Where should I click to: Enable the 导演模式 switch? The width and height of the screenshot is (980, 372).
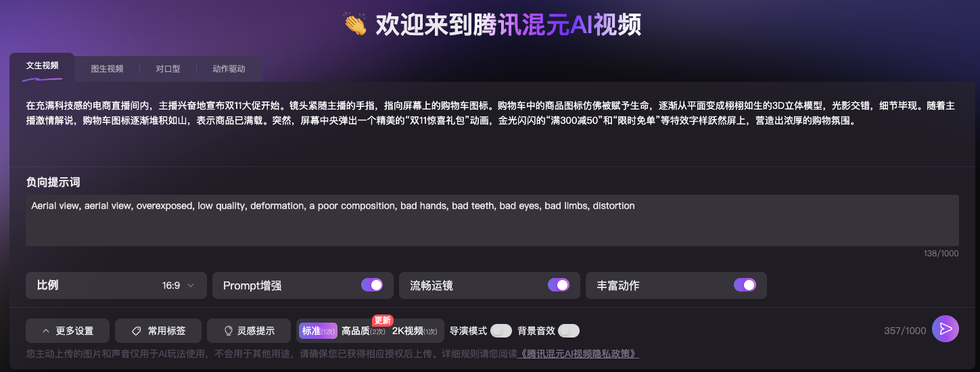501,331
